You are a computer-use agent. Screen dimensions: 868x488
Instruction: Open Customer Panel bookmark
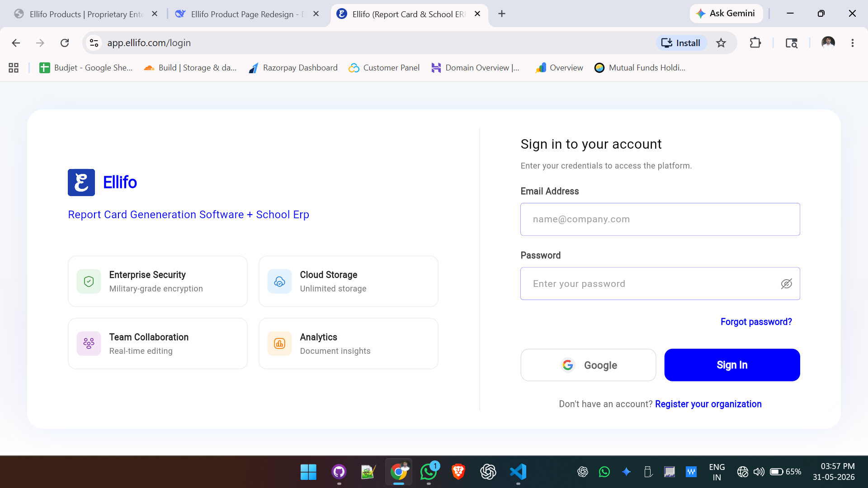pos(384,68)
